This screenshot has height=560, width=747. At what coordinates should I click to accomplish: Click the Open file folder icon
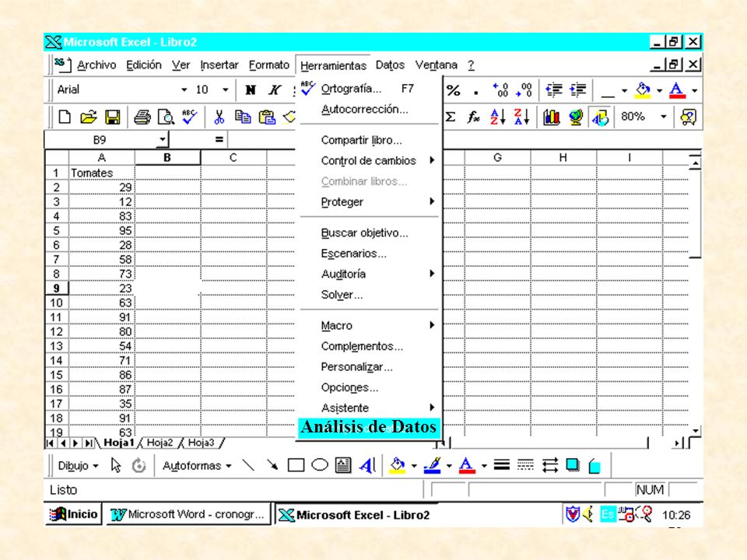88,117
